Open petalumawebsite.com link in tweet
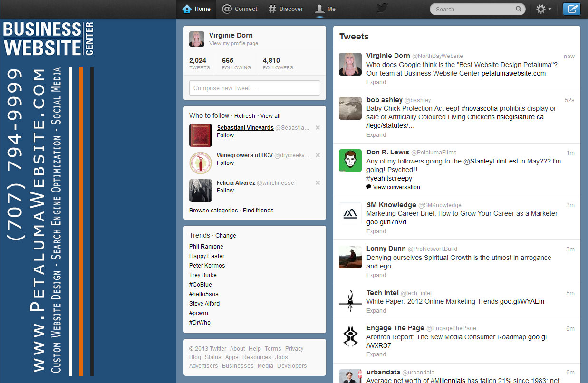This screenshot has height=383, width=588. [x=513, y=74]
